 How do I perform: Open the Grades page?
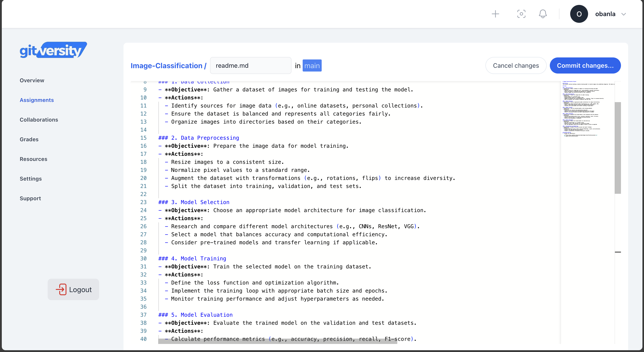tap(29, 139)
